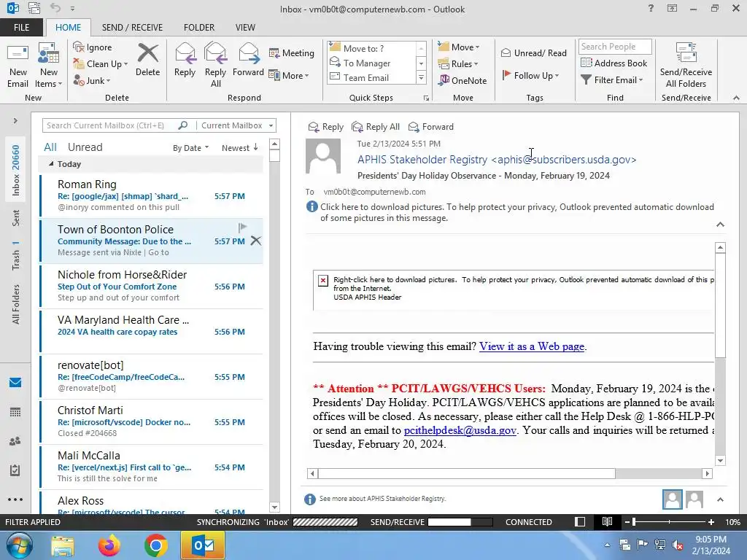Open the Move dropdown in ribbon
This screenshot has width=747, height=560.
tap(459, 47)
